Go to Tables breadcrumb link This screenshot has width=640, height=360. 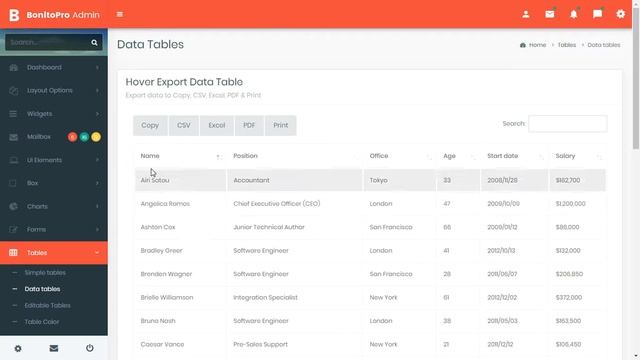point(567,45)
